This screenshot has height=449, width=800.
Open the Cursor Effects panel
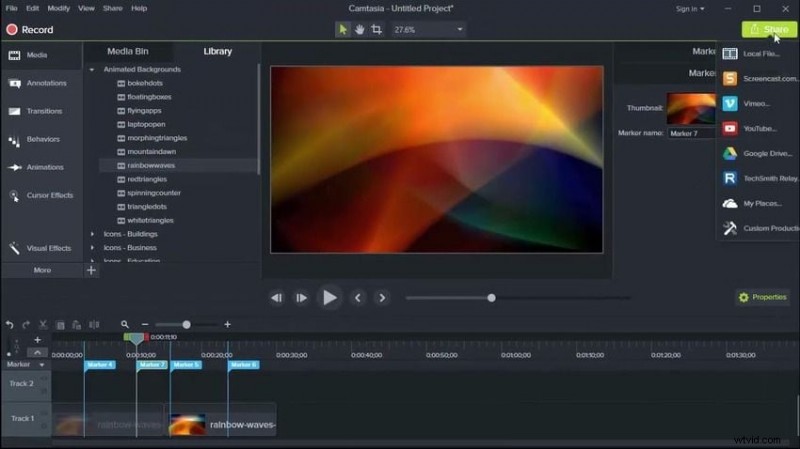tap(41, 195)
